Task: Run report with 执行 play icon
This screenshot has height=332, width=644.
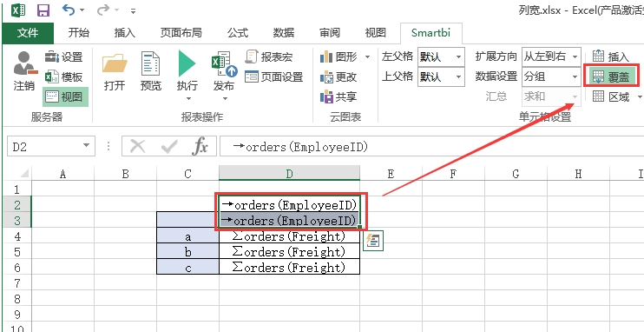Action: point(187,63)
